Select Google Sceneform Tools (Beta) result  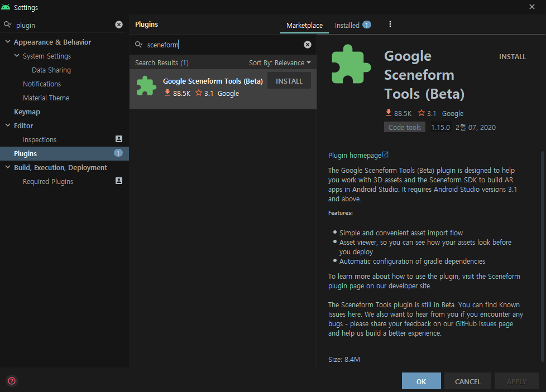(x=223, y=89)
